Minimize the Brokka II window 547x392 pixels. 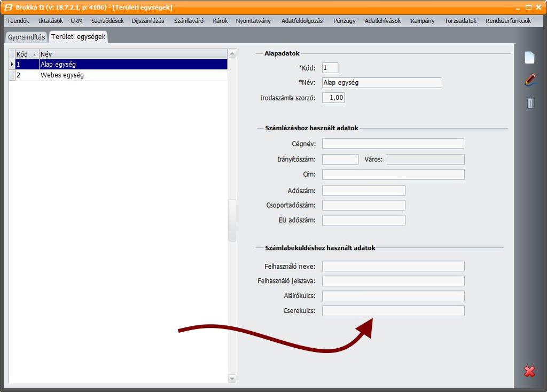[518, 7]
